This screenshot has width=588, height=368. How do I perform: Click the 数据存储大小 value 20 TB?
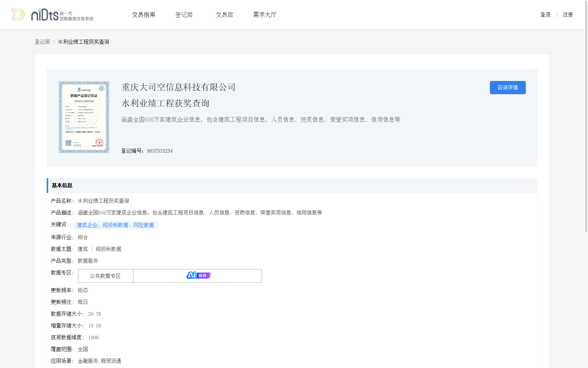click(94, 314)
